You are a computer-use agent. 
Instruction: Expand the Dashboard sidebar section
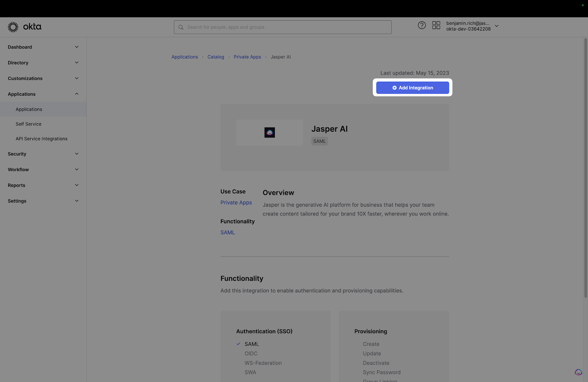76,47
